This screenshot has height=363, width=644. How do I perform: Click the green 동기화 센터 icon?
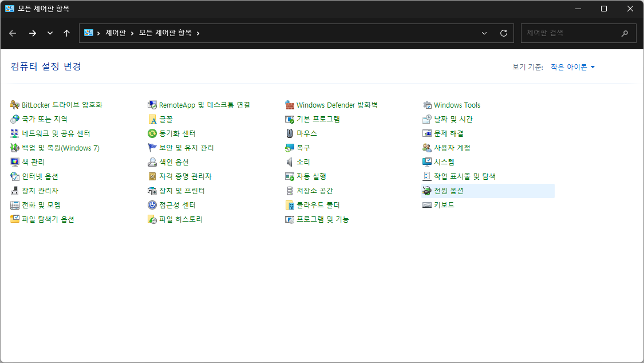click(x=152, y=133)
